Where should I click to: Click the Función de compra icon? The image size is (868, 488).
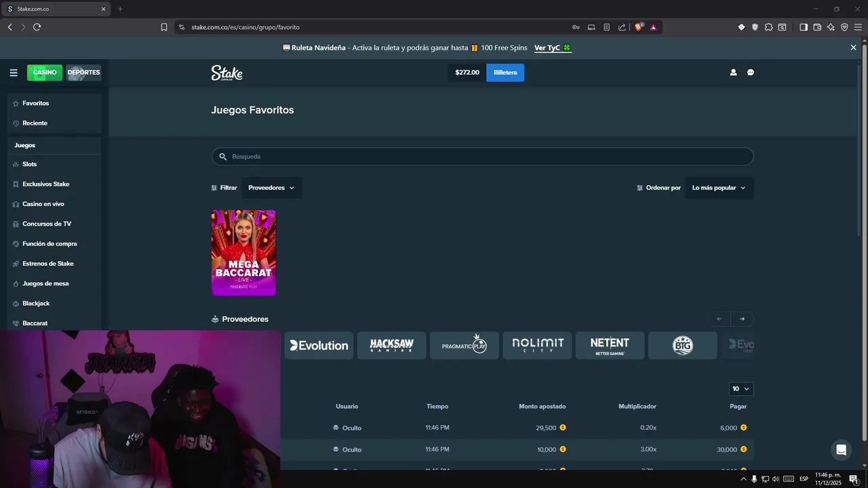(16, 244)
